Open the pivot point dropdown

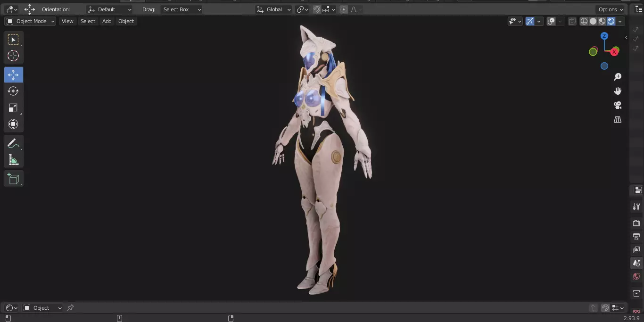coord(302,9)
